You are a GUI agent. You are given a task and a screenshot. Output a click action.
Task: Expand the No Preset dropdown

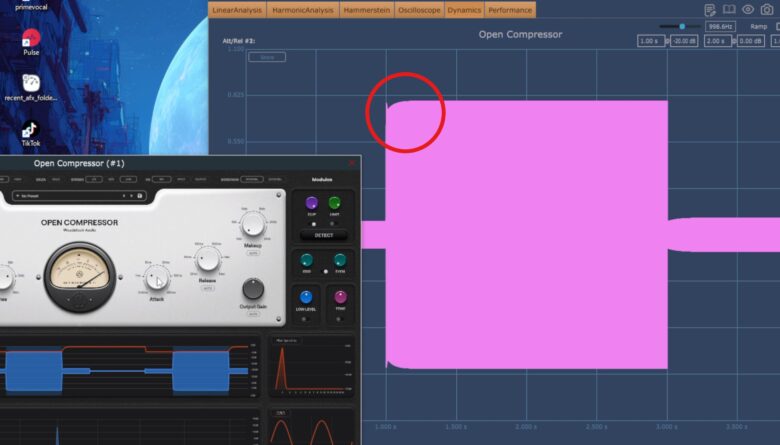[x=70, y=196]
